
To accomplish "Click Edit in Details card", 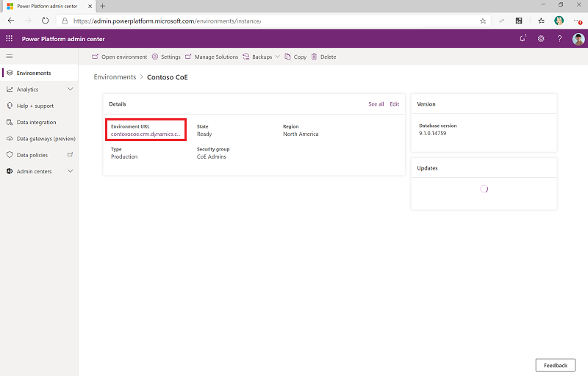I will pos(395,104).
